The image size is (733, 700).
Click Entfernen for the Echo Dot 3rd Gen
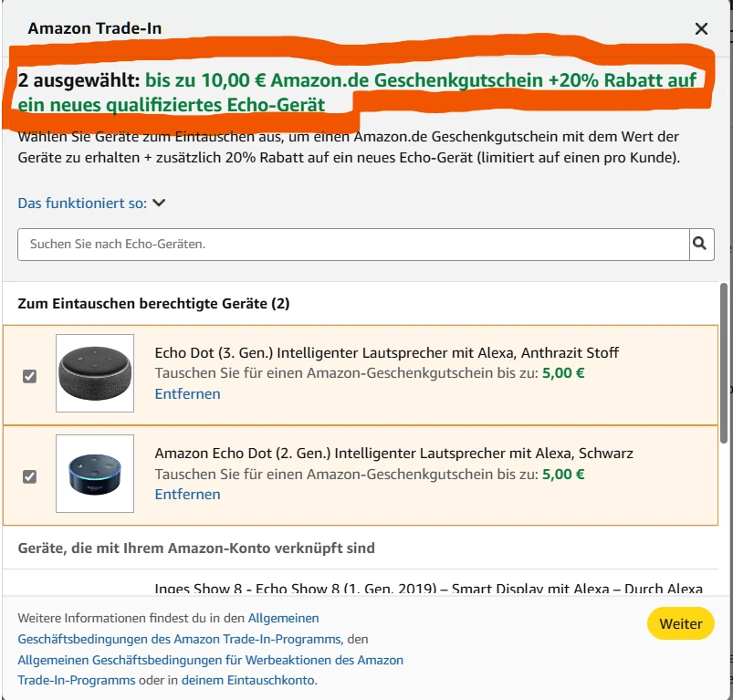pos(187,393)
